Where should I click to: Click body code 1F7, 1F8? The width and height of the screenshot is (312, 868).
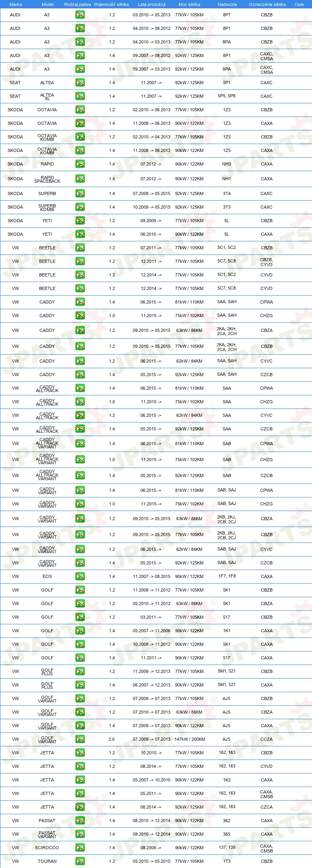[x=227, y=576]
